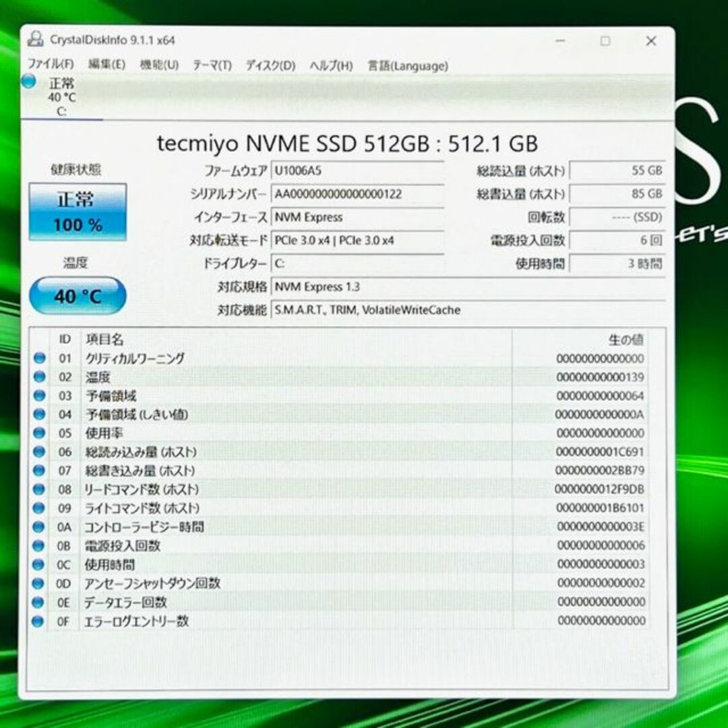Maximize the CrystalDiskInfo window
This screenshot has width=728, height=728.
tap(605, 41)
